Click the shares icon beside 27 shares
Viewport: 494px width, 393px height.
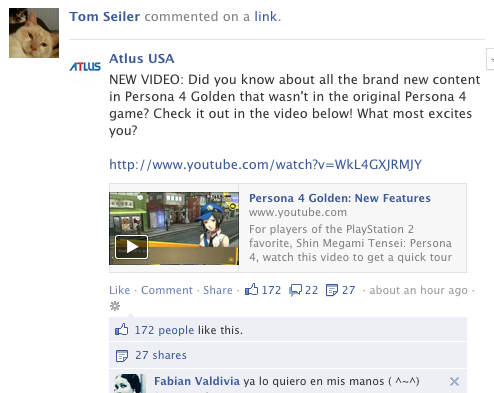tap(122, 355)
